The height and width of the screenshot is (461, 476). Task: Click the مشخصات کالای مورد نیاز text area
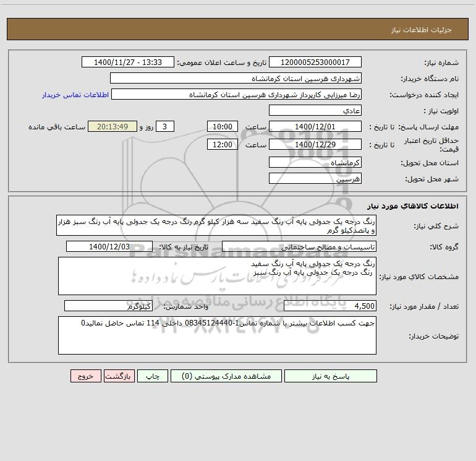(217, 276)
